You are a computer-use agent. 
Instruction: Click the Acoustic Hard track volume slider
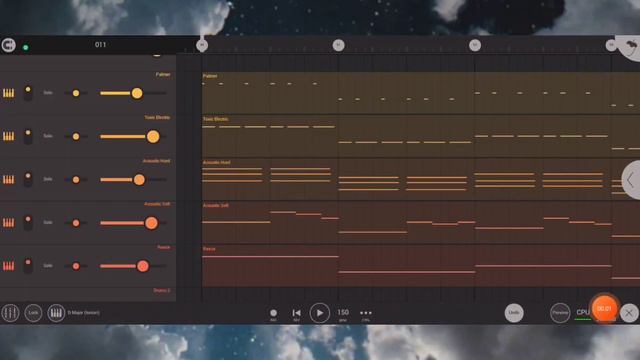tap(133, 180)
